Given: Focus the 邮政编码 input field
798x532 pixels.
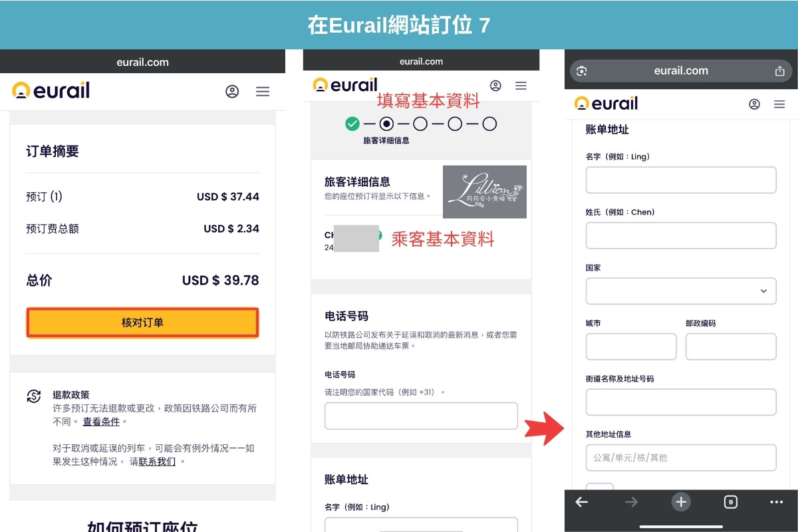Looking at the screenshot, I should point(731,346).
